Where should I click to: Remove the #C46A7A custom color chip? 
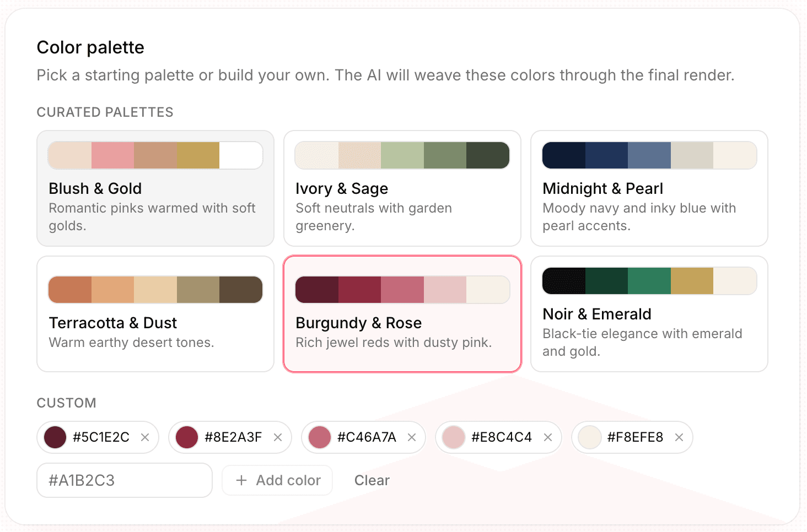[412, 437]
